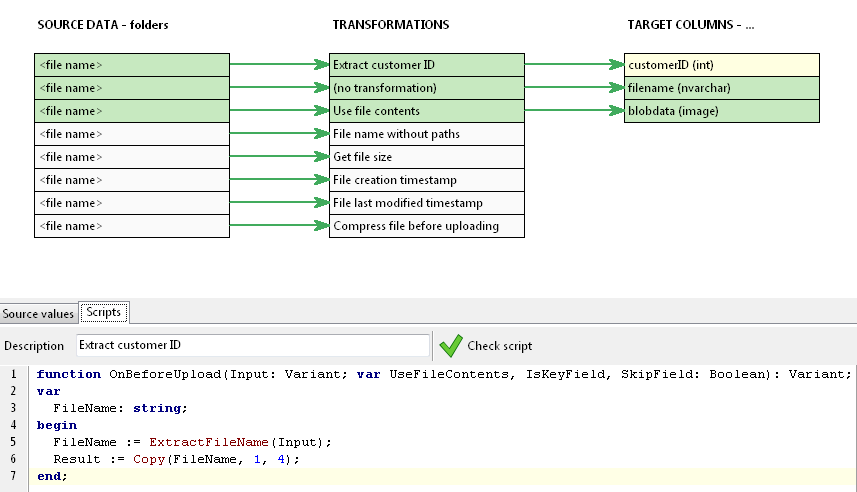Select File last modified timestamp transformation

click(426, 203)
